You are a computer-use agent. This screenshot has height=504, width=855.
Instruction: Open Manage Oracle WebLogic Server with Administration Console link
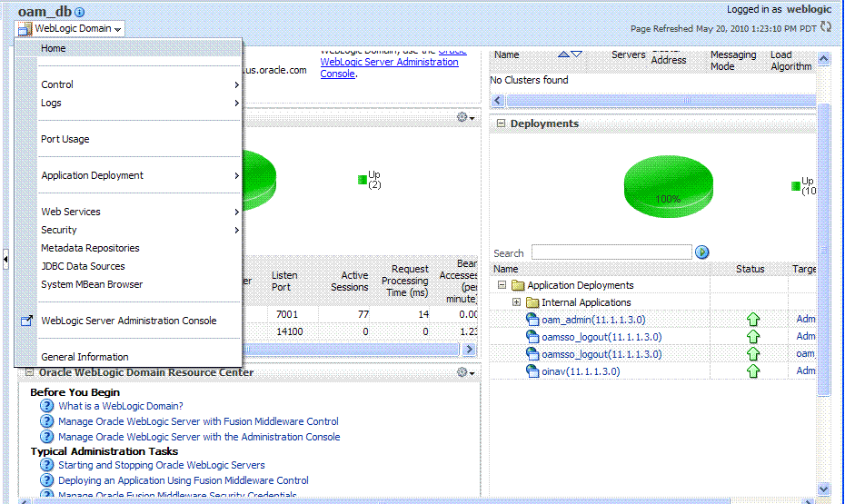coord(199,437)
